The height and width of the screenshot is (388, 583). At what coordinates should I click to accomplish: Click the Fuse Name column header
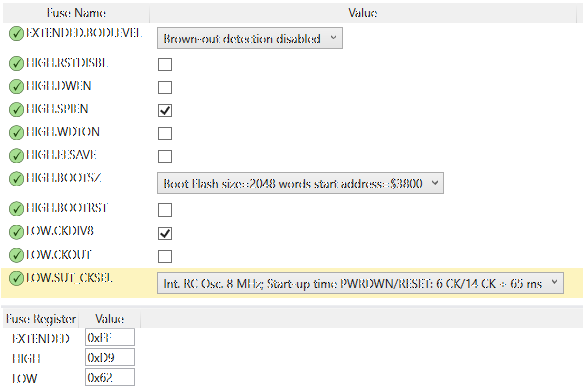coord(76,13)
